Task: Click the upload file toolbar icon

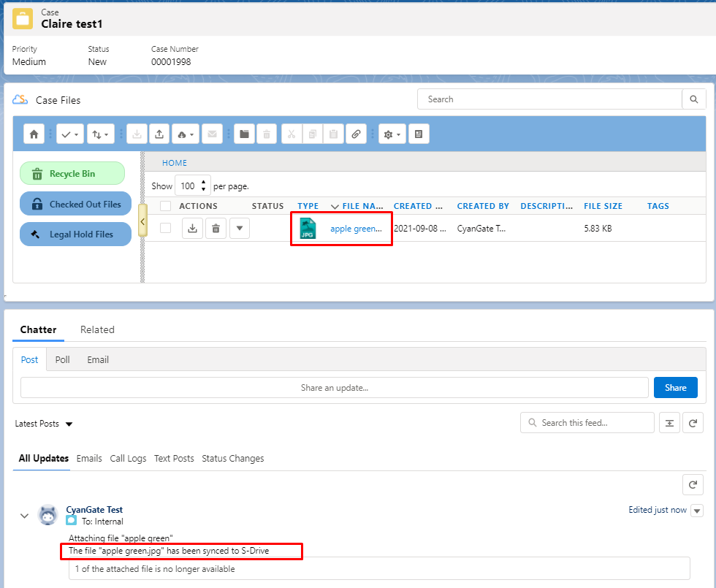Action: tap(159, 134)
